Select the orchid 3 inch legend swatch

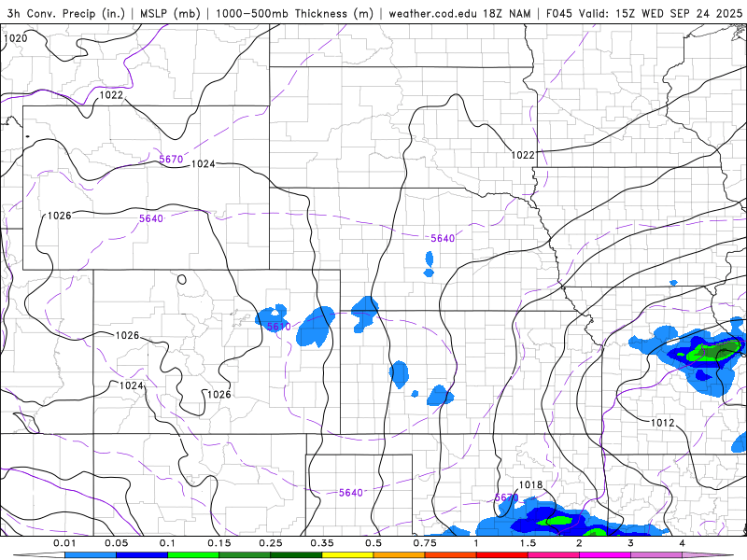click(x=656, y=555)
